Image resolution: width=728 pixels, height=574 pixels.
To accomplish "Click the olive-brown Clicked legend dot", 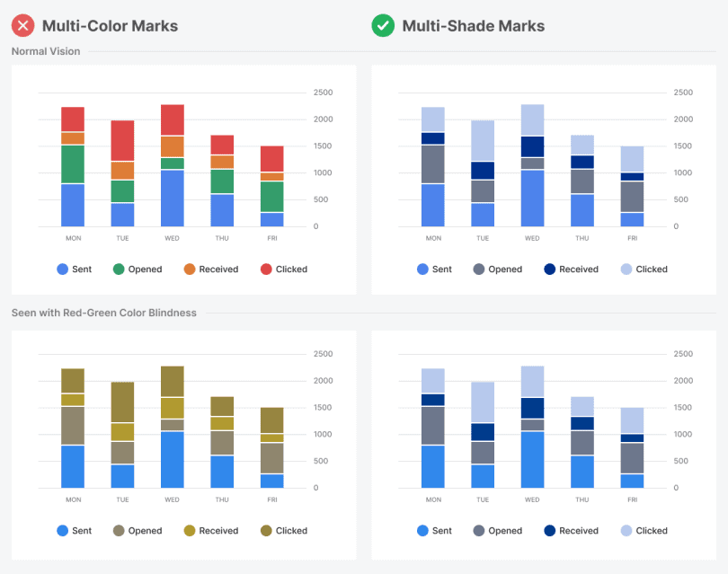I will pos(266,530).
